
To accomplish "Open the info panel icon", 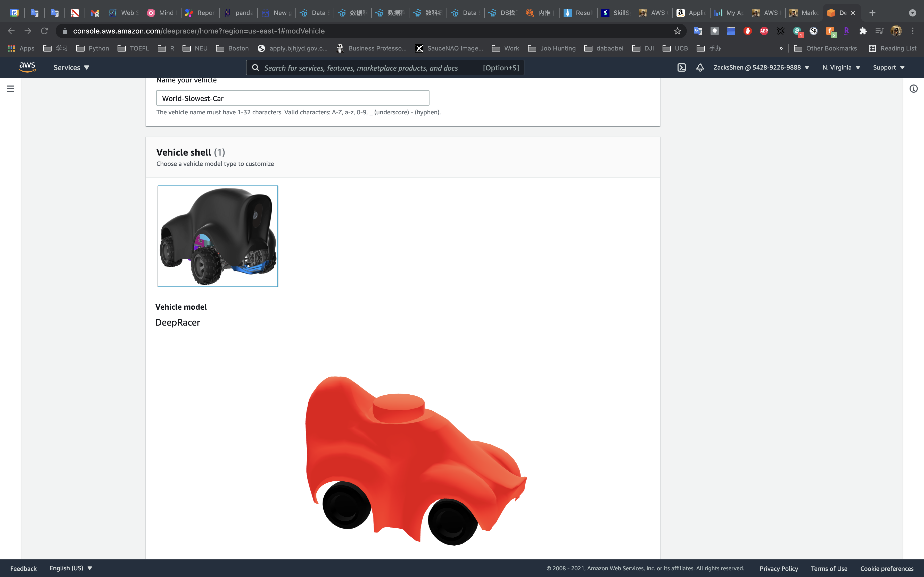I will pos(913,89).
